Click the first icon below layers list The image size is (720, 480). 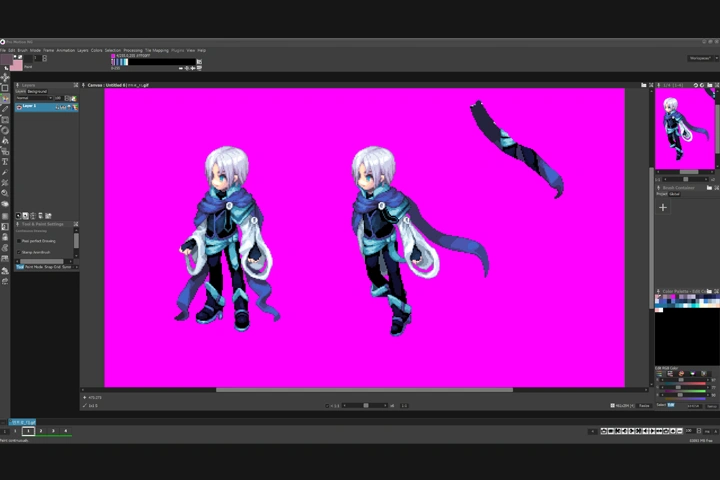pos(18,215)
